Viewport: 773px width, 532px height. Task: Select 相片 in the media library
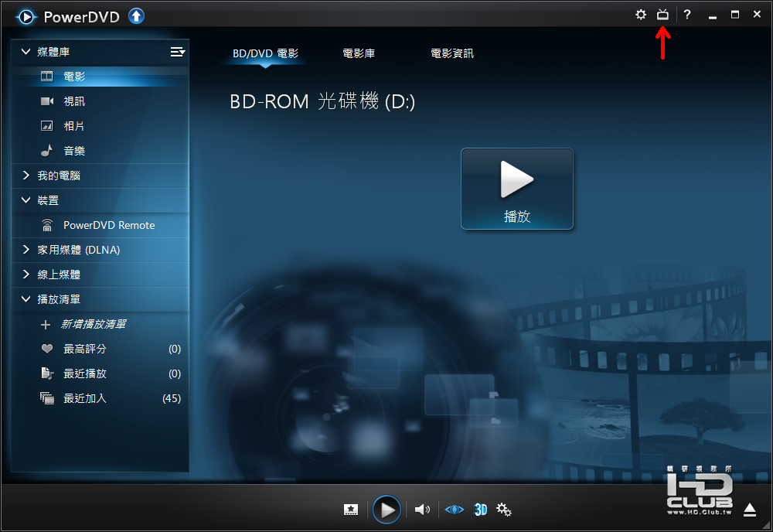(x=100, y=126)
